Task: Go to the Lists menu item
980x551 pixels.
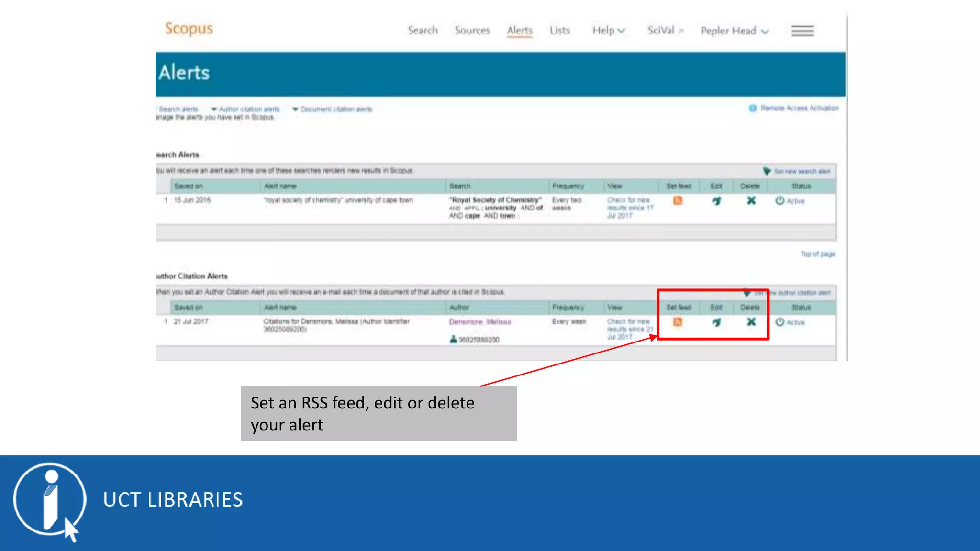Action: click(x=559, y=31)
